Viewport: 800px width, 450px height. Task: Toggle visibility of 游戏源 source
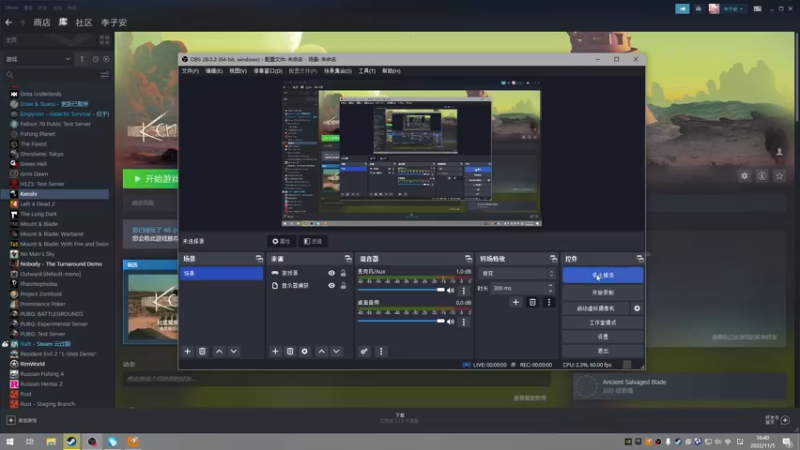[x=332, y=273]
